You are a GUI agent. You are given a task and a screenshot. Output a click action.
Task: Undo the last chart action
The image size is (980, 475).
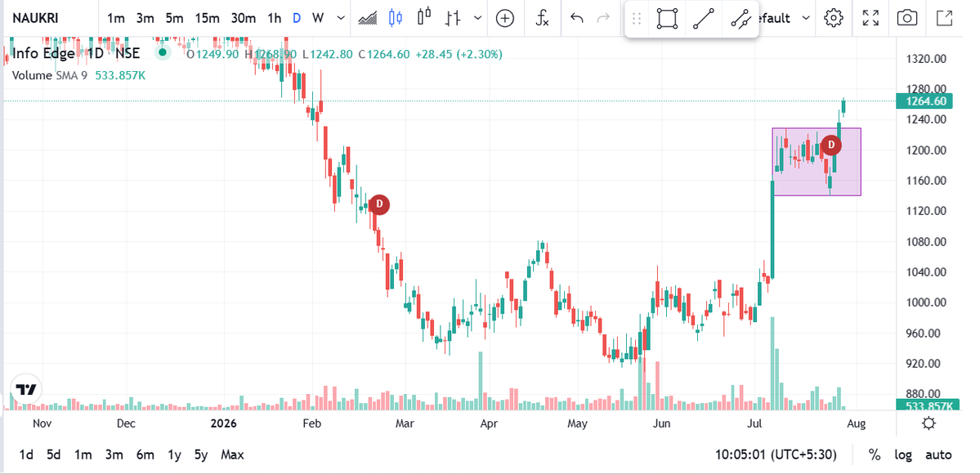[577, 18]
